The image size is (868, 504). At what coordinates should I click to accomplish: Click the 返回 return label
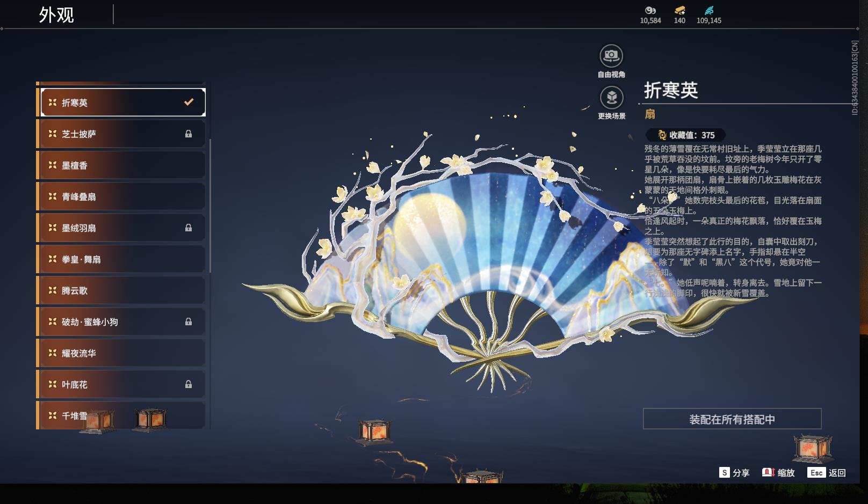837,473
